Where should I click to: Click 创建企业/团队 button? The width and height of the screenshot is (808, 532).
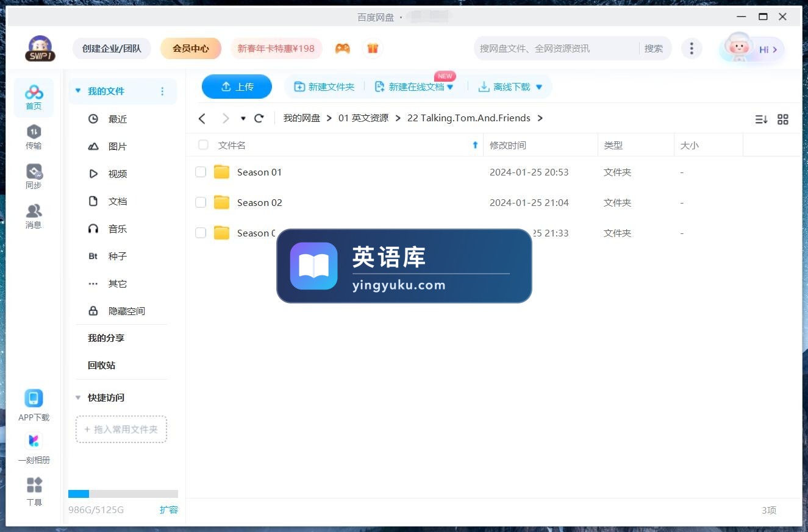tap(112, 48)
